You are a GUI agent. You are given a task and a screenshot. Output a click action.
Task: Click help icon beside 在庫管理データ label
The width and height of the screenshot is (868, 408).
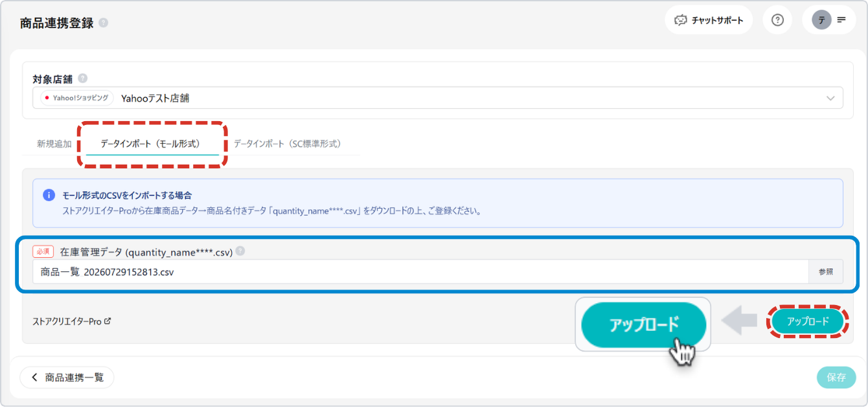(x=240, y=251)
